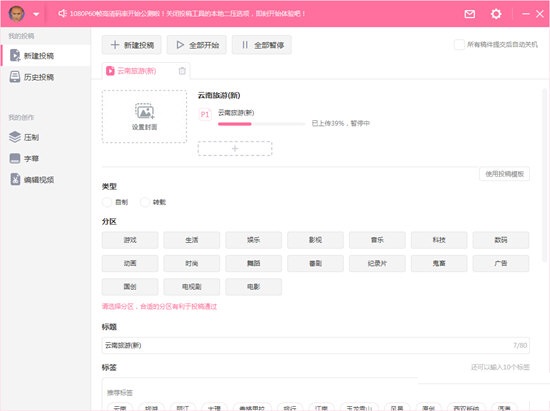
Task: Pick the 动画 category button
Action: pos(130,263)
